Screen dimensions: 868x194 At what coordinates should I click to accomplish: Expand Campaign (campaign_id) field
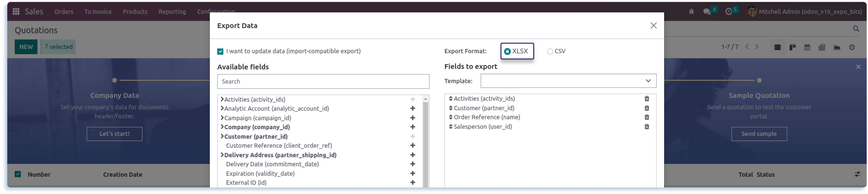point(222,118)
